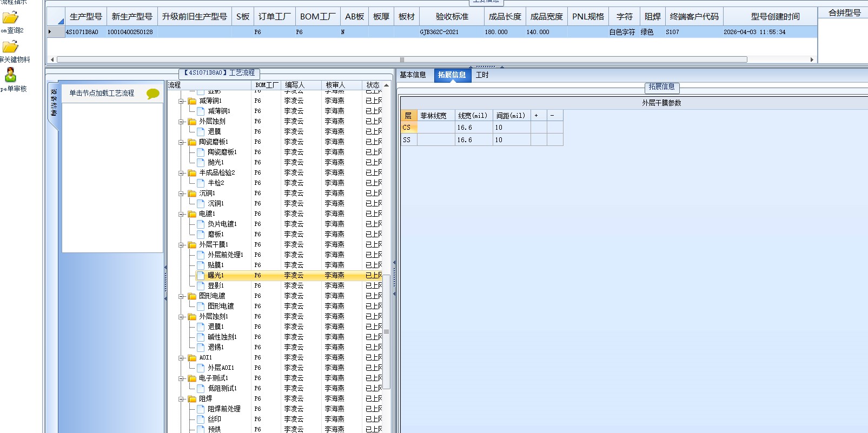Click the 外层蚀刻 folder icon
Screen dimensions: 868x433
pos(192,122)
